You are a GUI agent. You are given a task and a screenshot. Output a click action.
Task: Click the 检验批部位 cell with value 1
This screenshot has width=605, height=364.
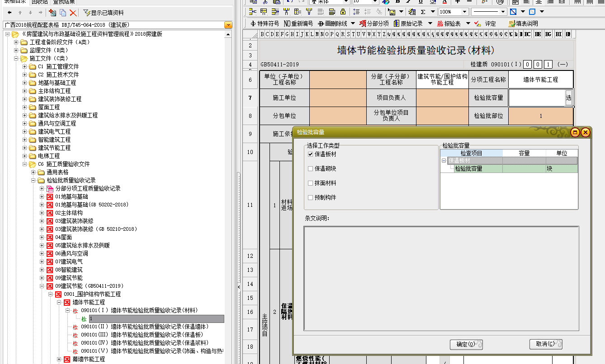pos(541,116)
